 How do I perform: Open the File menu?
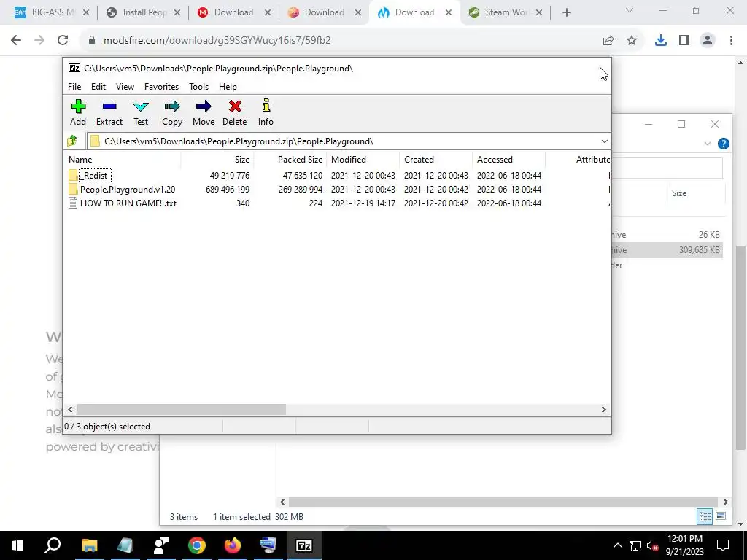[x=74, y=87]
